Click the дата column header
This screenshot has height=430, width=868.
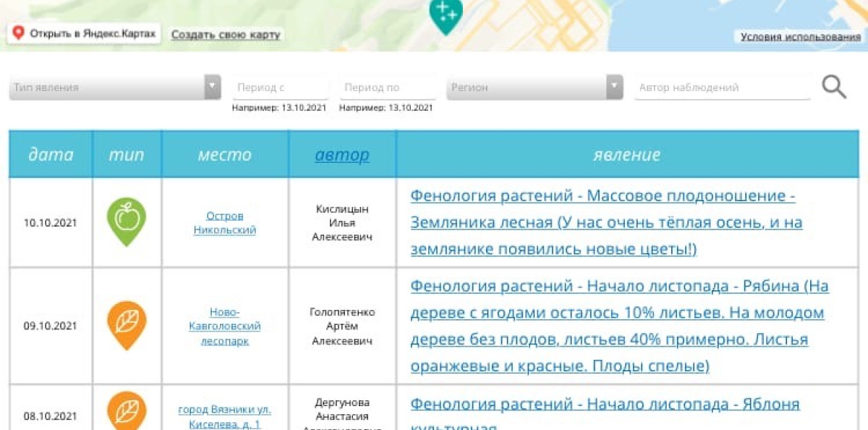click(51, 154)
